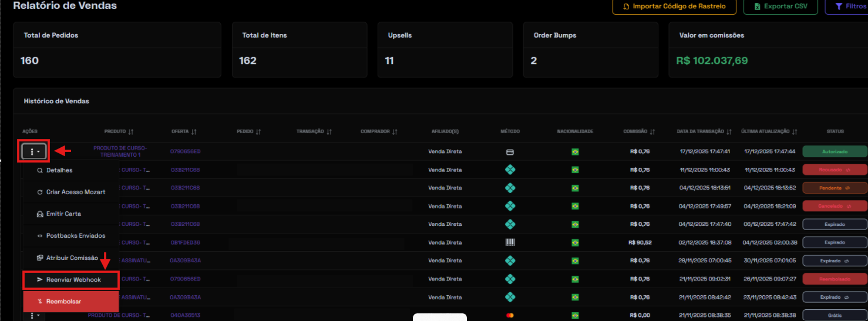This screenshot has width=868, height=321.
Task: Click the sort icon next to Produto
Action: (x=131, y=132)
